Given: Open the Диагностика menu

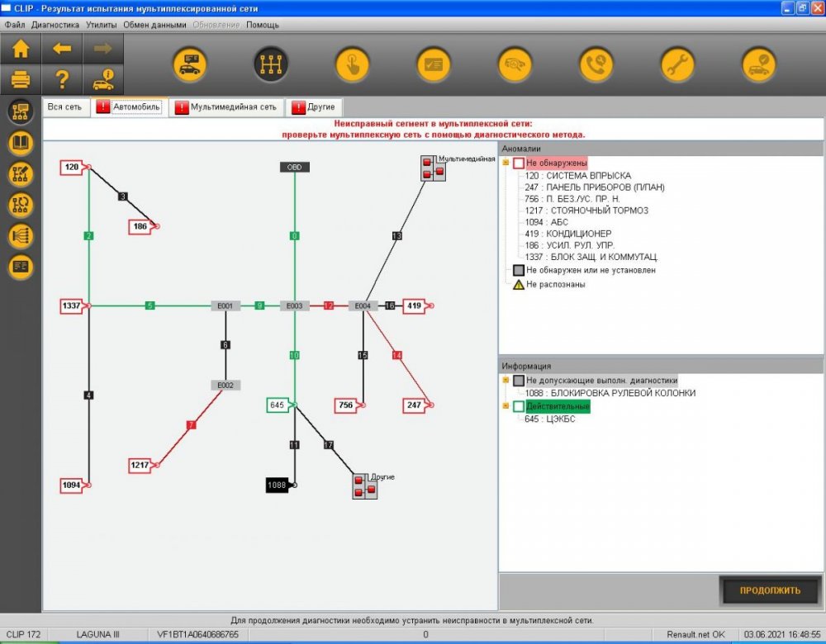Looking at the screenshot, I should coord(55,25).
